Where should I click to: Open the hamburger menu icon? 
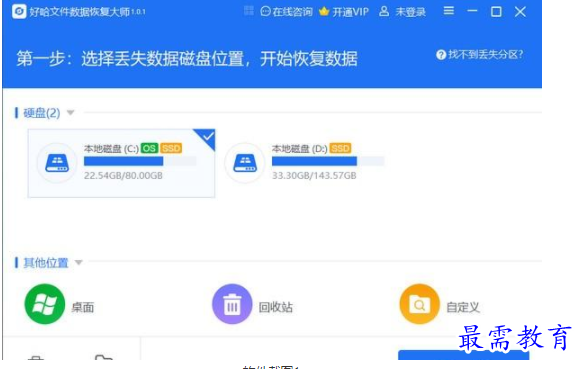coord(449,11)
